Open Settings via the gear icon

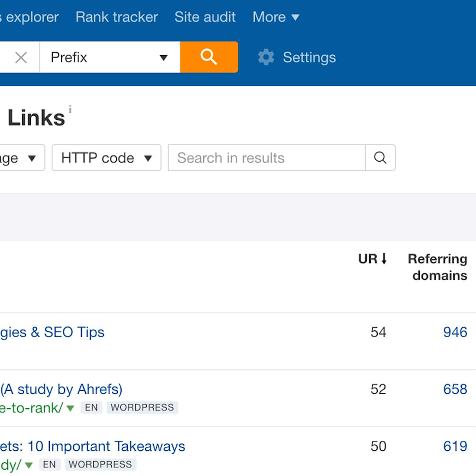point(266,57)
